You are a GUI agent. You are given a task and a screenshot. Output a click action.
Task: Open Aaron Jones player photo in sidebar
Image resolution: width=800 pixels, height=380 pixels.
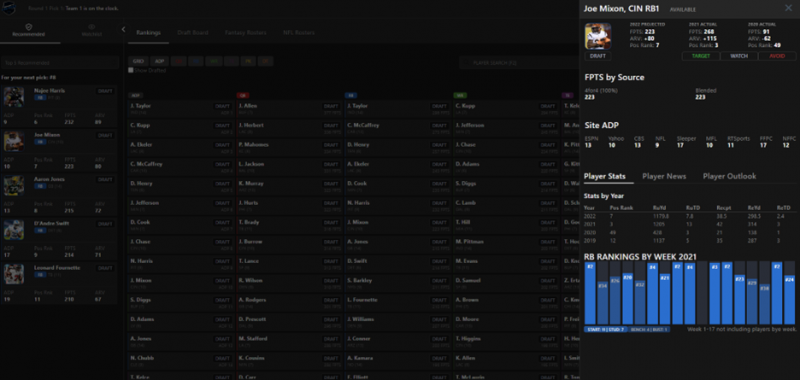(x=14, y=185)
